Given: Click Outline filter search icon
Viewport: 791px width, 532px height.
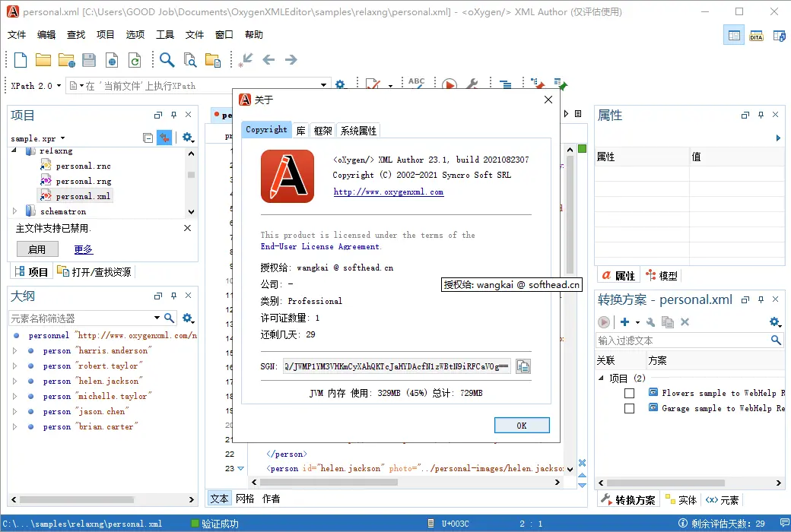Looking at the screenshot, I should [x=170, y=318].
